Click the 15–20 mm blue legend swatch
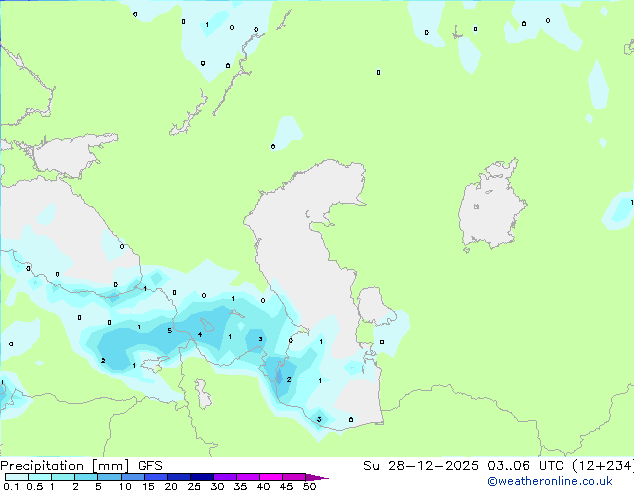This screenshot has height=490, width=634. pos(156,477)
